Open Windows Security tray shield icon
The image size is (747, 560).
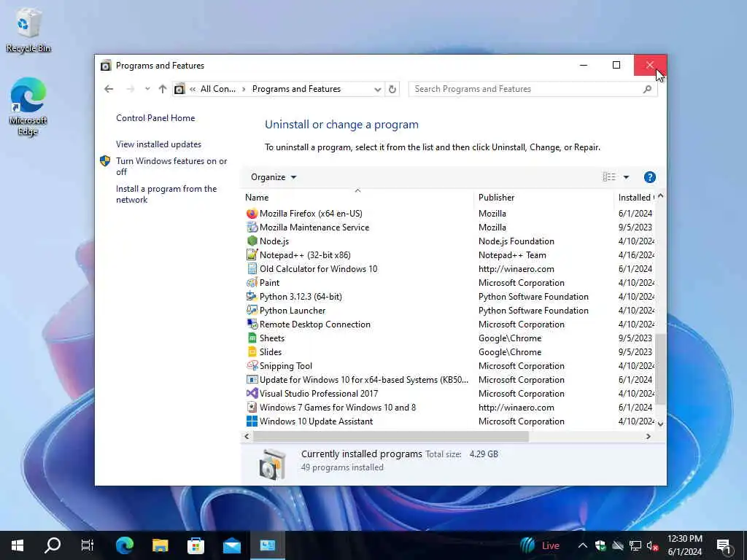pyautogui.click(x=600, y=545)
